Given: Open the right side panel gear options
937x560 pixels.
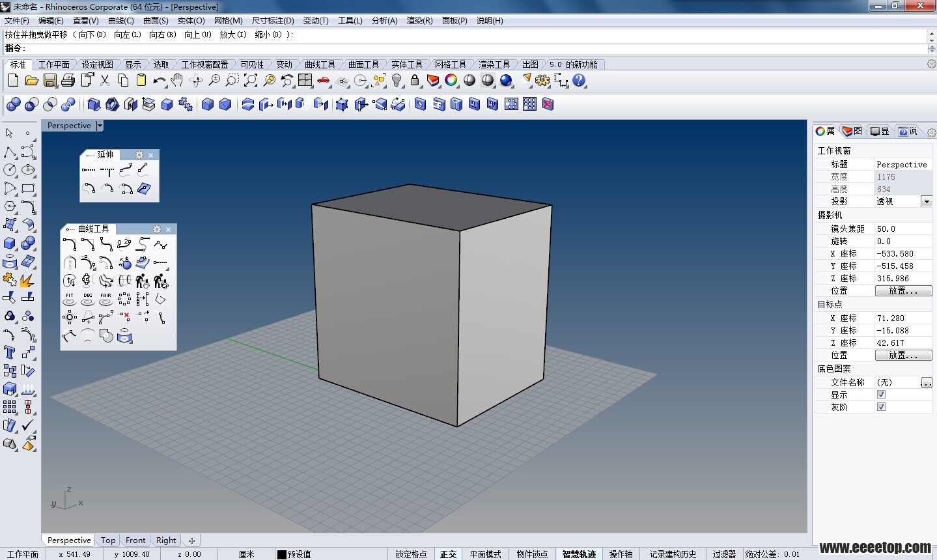Looking at the screenshot, I should point(931,132).
